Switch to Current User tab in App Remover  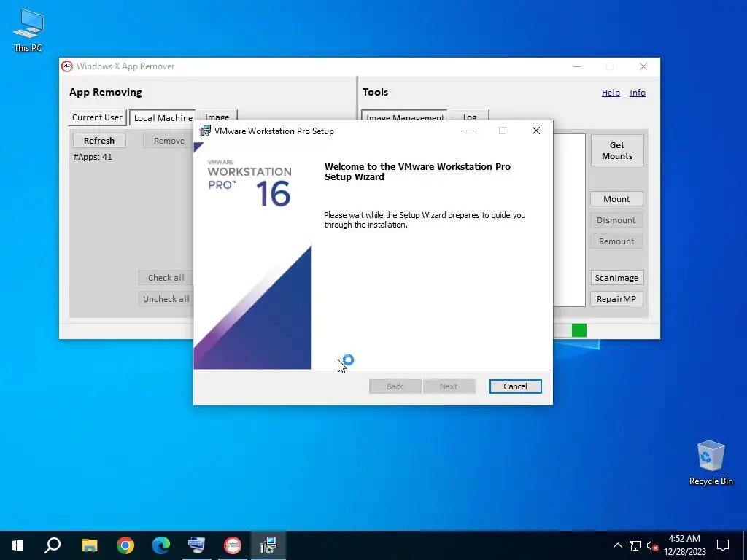click(97, 117)
